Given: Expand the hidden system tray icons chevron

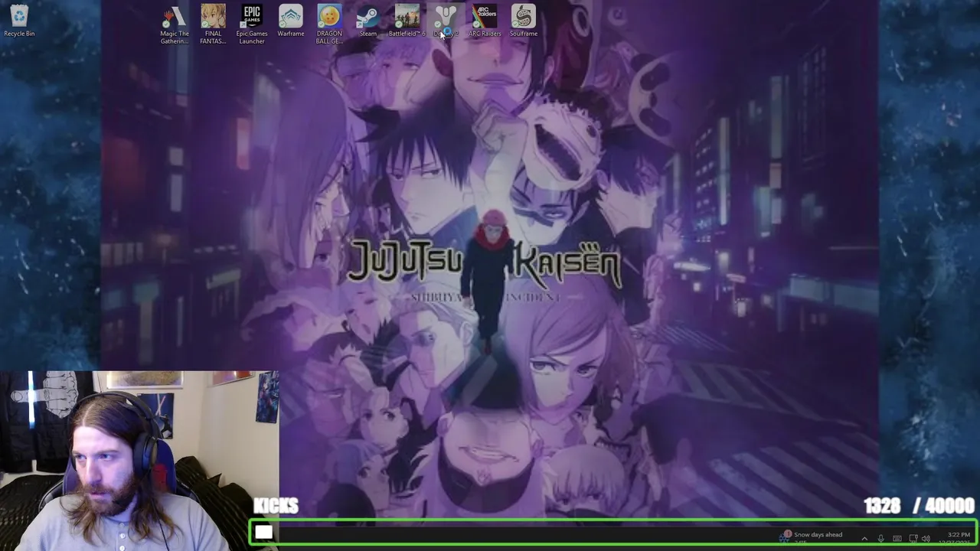Looking at the screenshot, I should pyautogui.click(x=864, y=538).
